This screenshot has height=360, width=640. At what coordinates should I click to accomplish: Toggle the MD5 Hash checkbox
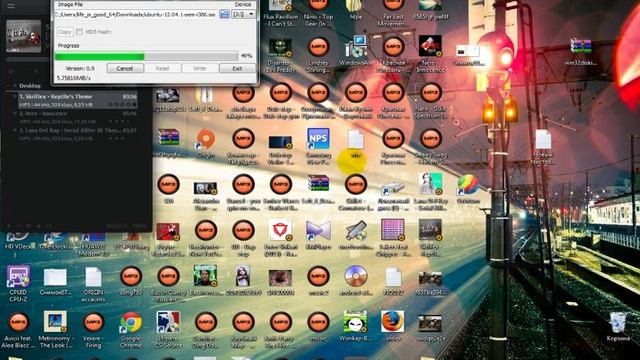pyautogui.click(x=79, y=32)
